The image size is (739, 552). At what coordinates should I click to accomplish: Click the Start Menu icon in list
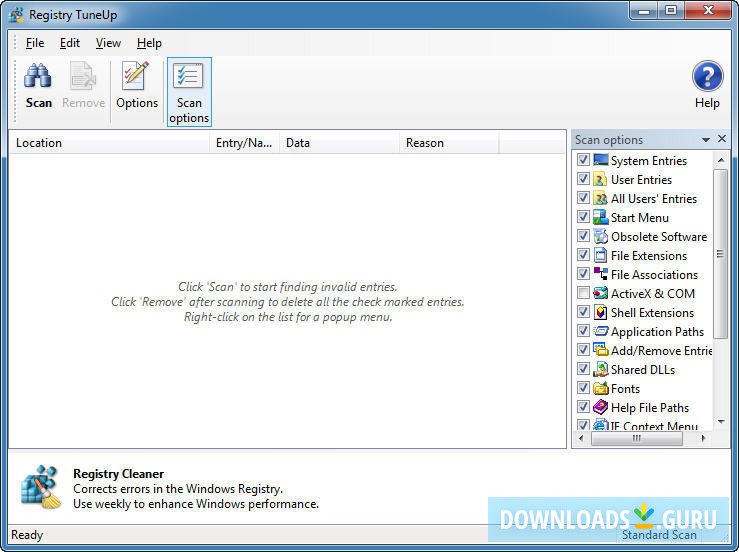pyautogui.click(x=600, y=217)
